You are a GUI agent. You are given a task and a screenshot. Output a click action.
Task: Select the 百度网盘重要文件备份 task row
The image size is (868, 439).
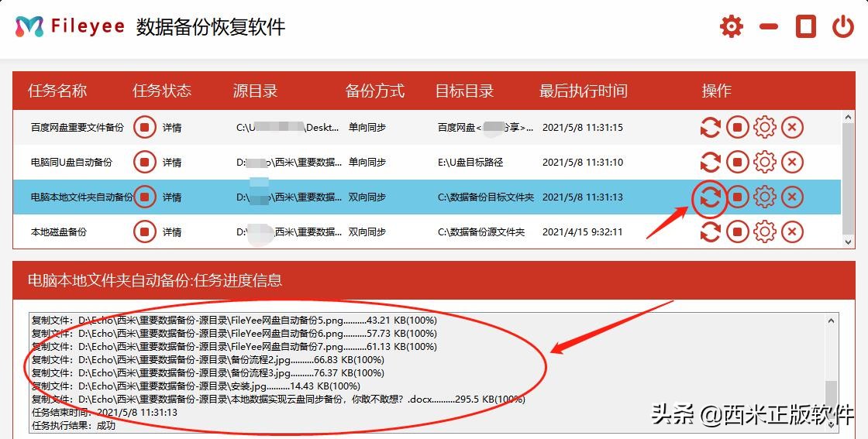click(427, 127)
